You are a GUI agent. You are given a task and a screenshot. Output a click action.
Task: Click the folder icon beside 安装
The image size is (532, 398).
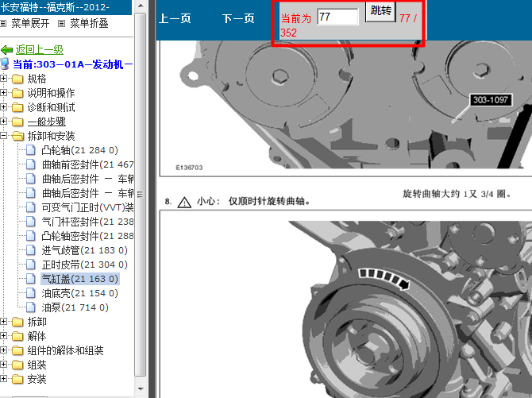[17, 379]
